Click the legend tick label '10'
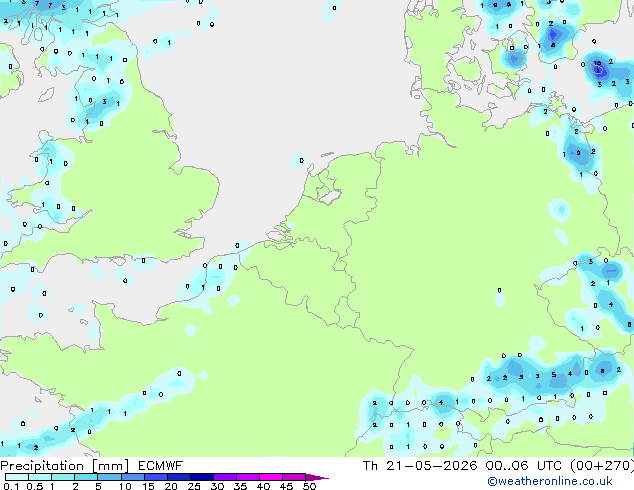The height and width of the screenshot is (490, 634). [125, 486]
